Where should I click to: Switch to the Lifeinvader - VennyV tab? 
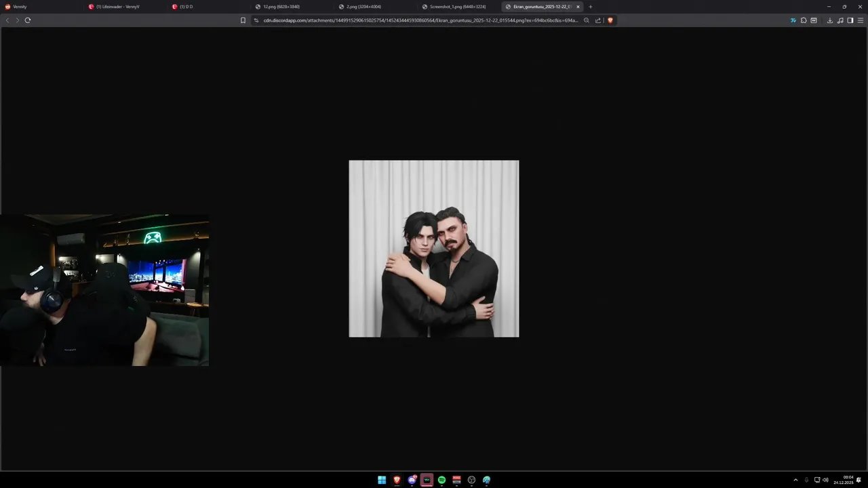(x=125, y=7)
